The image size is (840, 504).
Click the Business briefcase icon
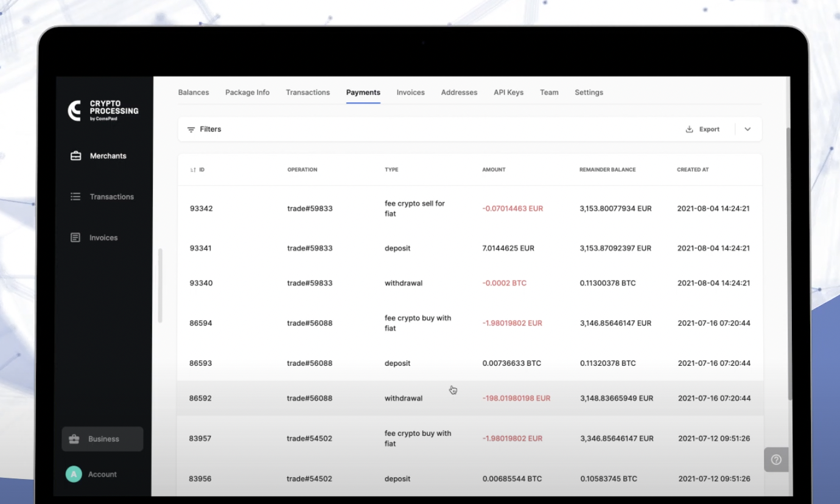(74, 439)
